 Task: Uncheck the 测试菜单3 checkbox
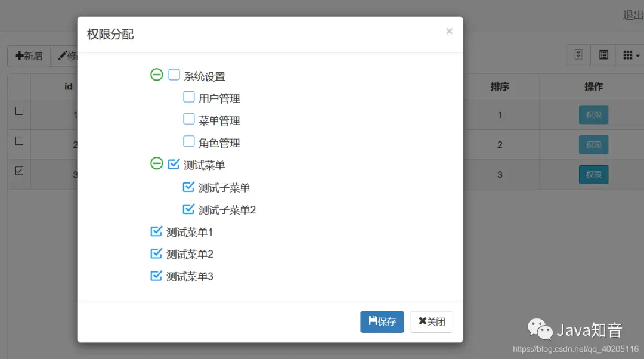coord(156,276)
